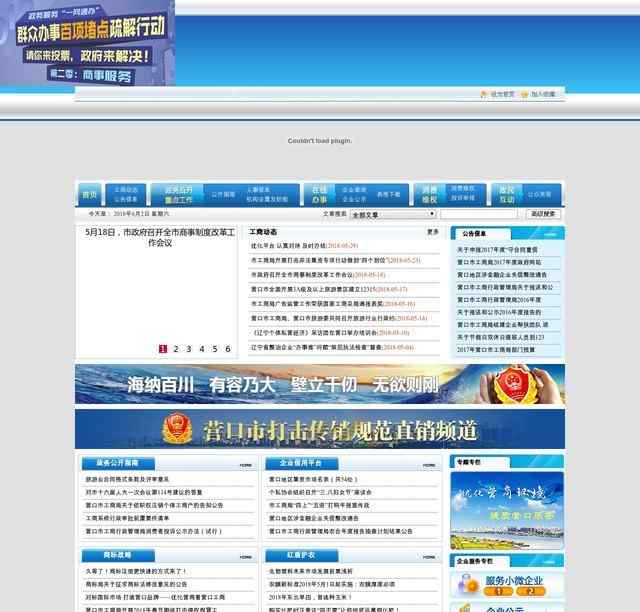The image size is (640, 612).
Task: Click more icon in 公告信息 header
Action: click(x=550, y=234)
